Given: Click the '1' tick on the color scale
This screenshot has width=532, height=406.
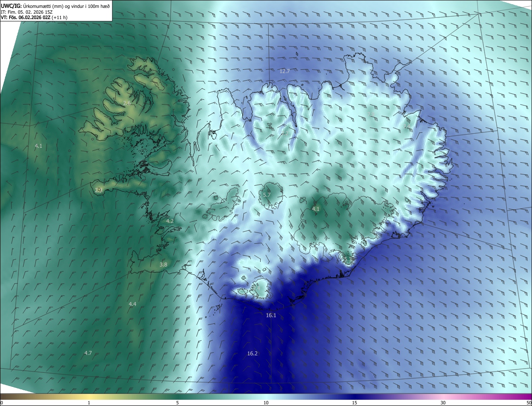Looking at the screenshot, I should coord(89,403).
